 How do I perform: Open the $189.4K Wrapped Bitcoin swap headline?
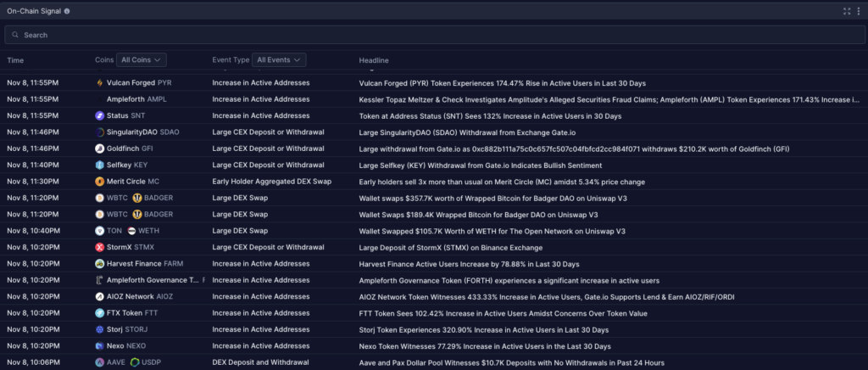click(478, 215)
